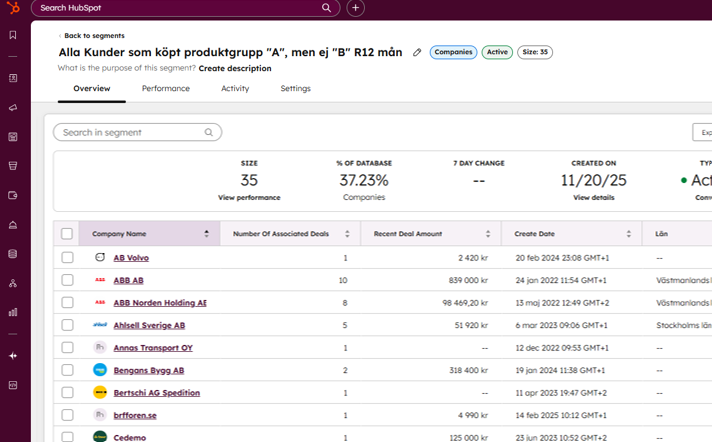Viewport: 712px width, 442px height.
Task: Sort by Number Of Associated Deals arrows
Action: click(x=347, y=233)
